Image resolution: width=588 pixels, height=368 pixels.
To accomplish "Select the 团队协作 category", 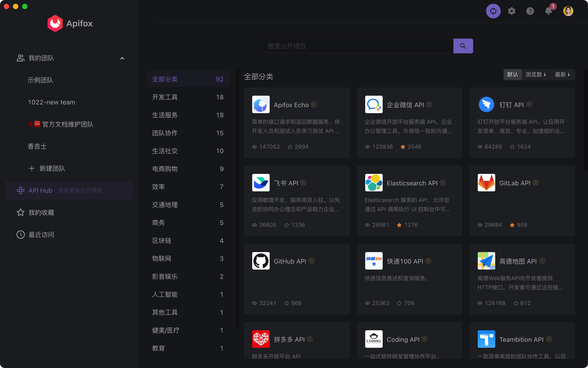I will [189, 133].
